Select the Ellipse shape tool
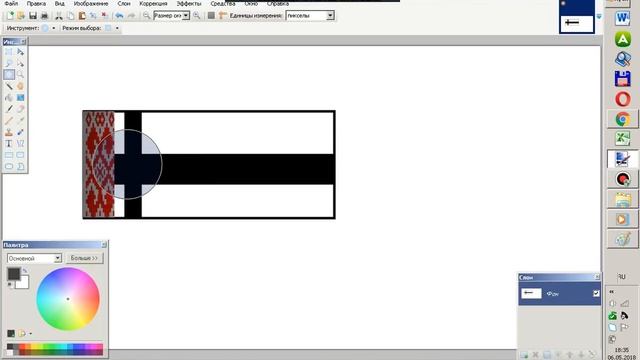 coord(9,166)
